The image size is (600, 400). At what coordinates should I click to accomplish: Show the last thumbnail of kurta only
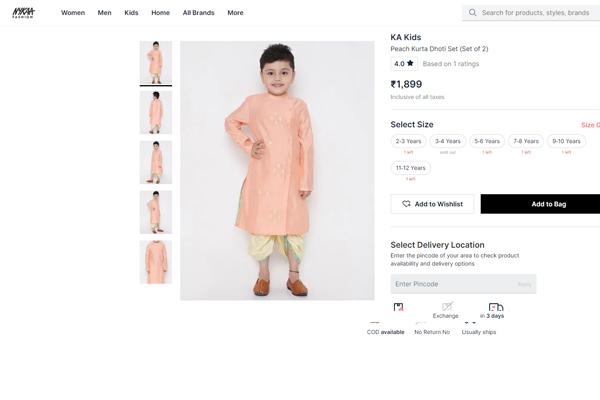156,262
